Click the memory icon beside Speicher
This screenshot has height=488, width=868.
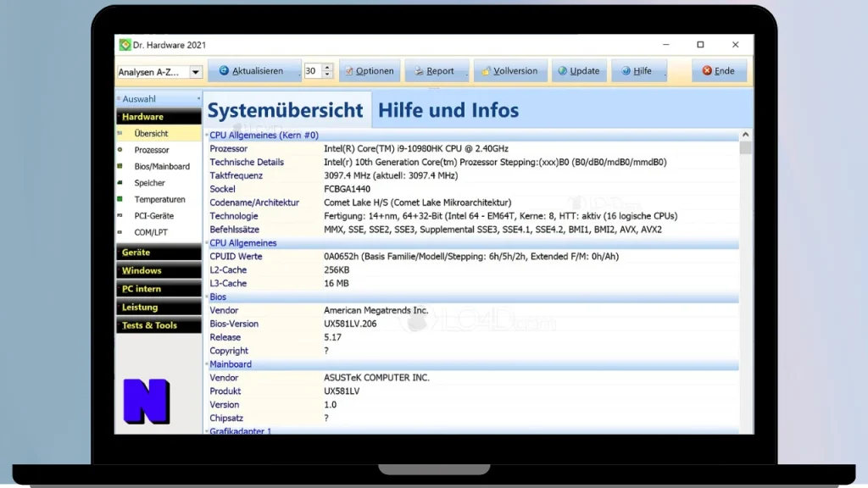120,183
